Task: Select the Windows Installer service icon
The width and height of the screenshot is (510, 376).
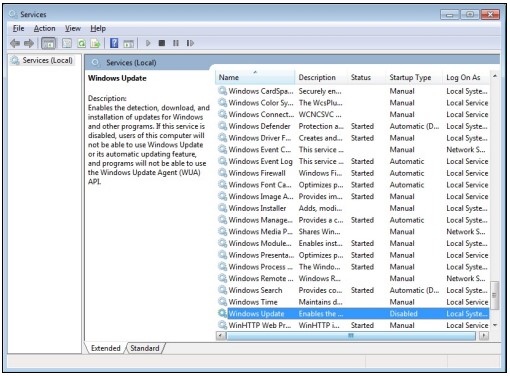Action: coord(222,208)
